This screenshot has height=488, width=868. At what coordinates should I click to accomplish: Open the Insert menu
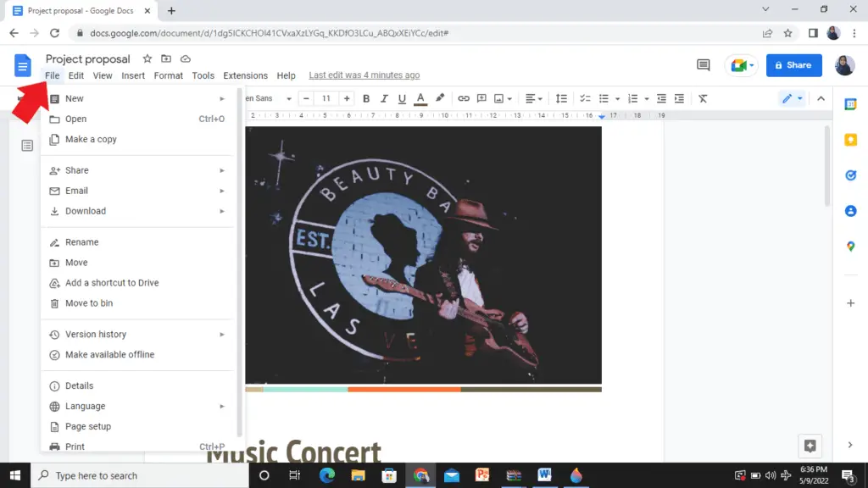pos(133,75)
